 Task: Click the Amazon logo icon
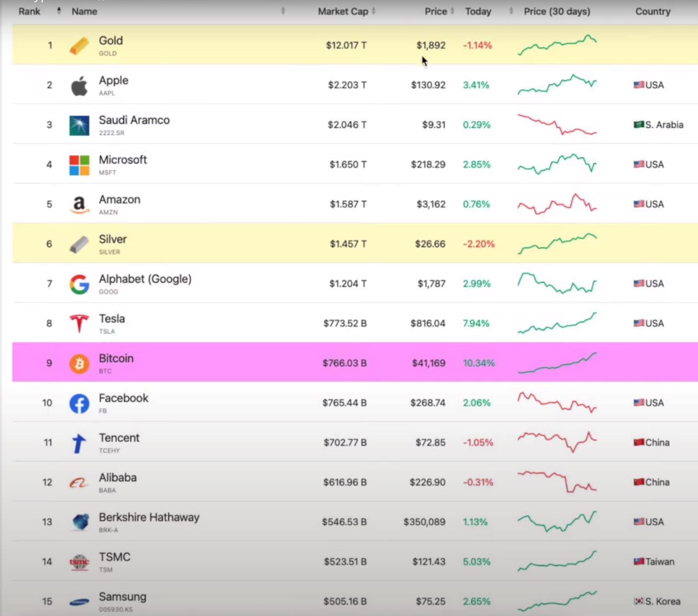[79, 205]
